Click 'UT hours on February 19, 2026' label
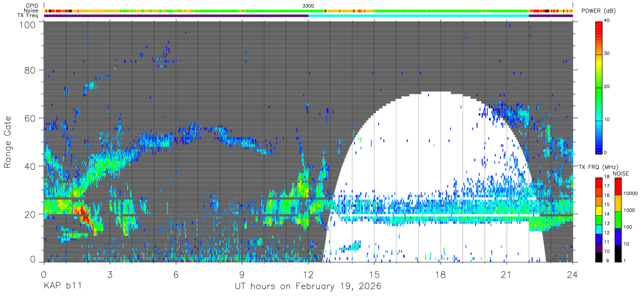 [x=307, y=287]
